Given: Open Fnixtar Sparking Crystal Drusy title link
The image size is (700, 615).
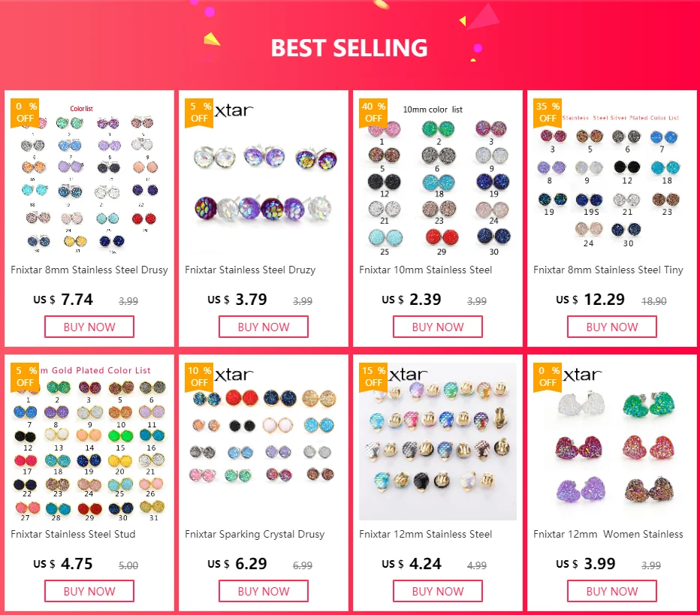Looking at the screenshot, I should [x=255, y=534].
